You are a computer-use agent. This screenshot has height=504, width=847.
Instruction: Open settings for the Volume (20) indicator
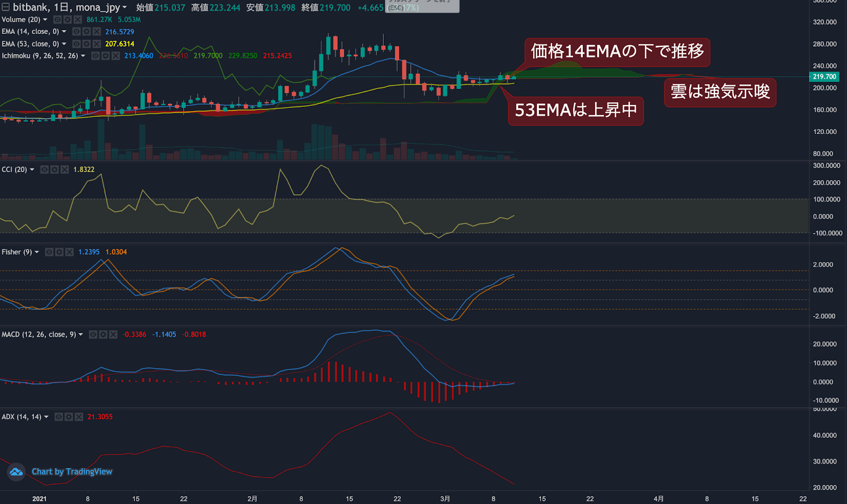click(x=68, y=20)
